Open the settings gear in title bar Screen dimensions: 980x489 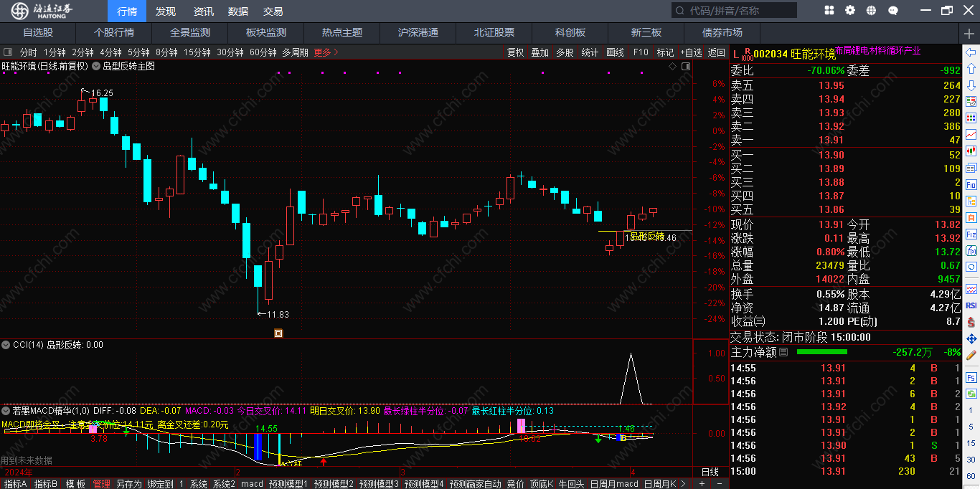tap(850, 11)
